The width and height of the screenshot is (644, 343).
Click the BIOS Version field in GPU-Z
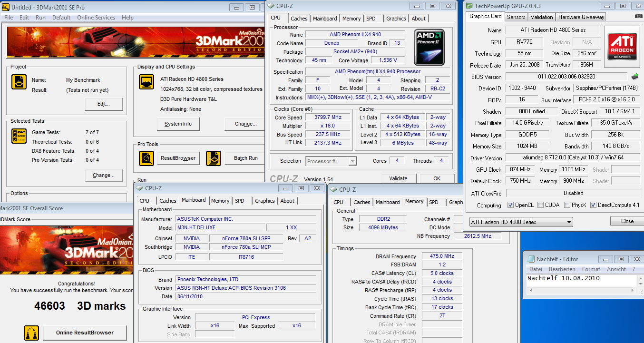566,77
